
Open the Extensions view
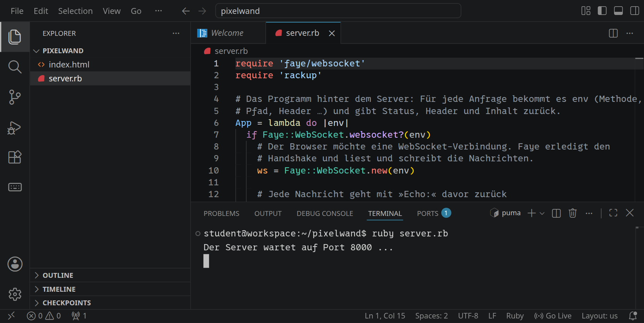[15, 157]
